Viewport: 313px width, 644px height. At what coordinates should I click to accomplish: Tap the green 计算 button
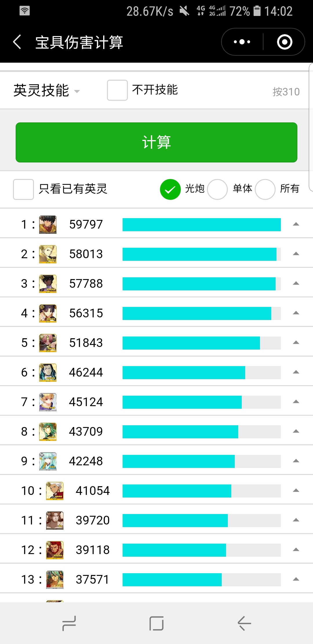coord(156,142)
